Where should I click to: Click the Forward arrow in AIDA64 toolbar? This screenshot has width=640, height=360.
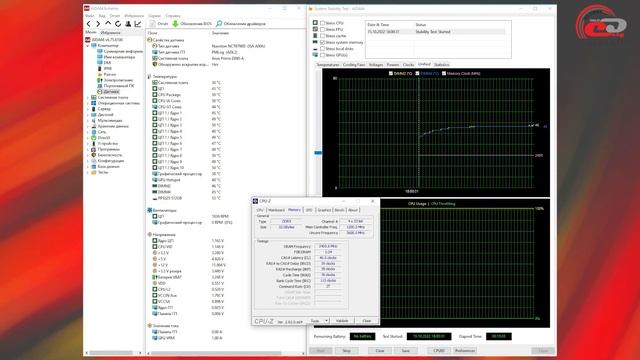(x=98, y=24)
